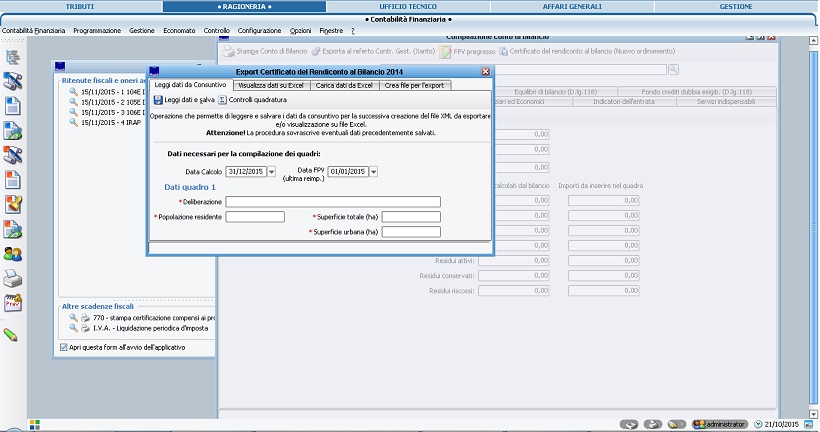The width and height of the screenshot is (820, 432).
Task: Click the Deliberazione text field
Action: click(333, 201)
